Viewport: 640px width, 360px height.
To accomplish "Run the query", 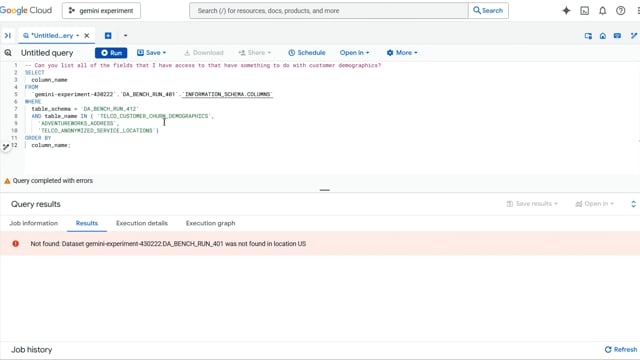I will 111,53.
